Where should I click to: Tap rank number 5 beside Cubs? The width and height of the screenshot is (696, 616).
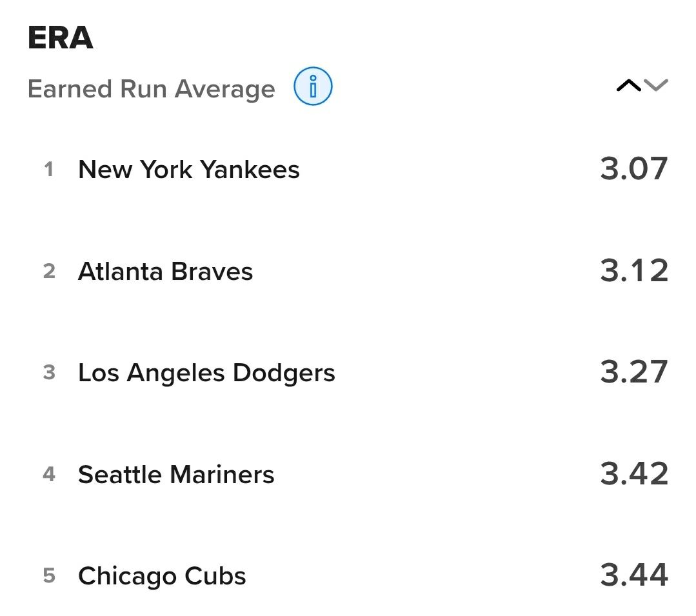click(49, 576)
